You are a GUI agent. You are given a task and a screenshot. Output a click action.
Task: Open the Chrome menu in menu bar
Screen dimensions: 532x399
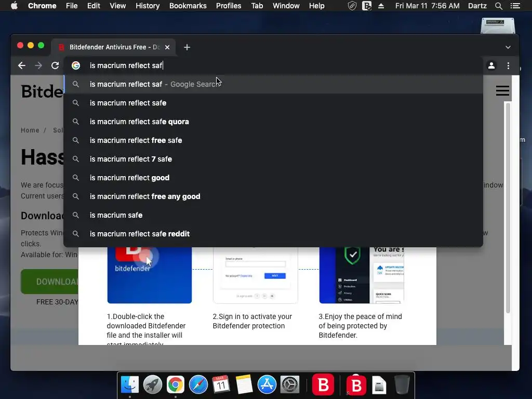42,6
